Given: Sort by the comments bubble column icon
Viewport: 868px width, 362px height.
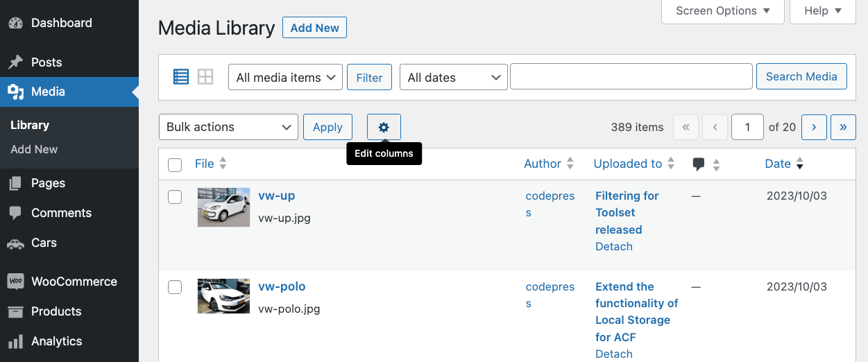Looking at the screenshot, I should (x=699, y=164).
